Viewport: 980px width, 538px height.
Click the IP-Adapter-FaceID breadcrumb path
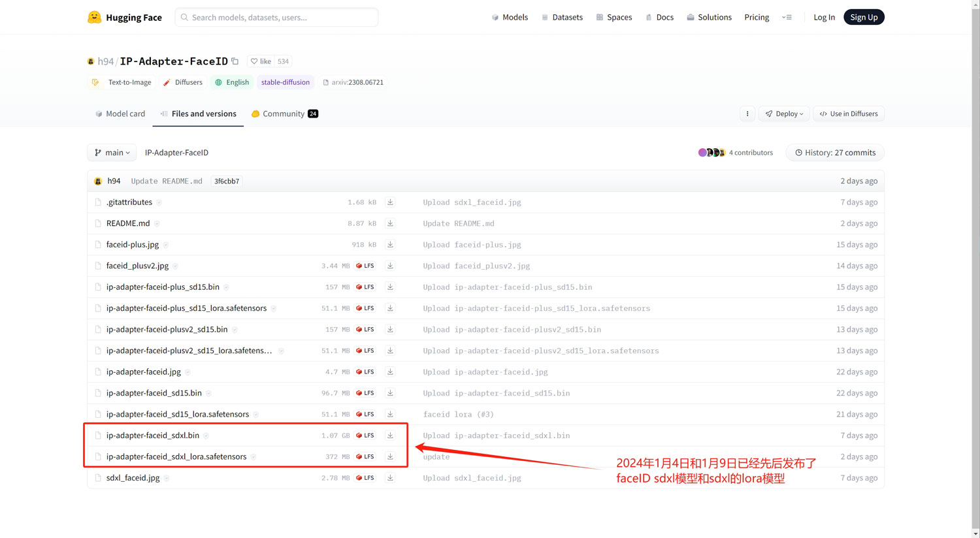176,153
